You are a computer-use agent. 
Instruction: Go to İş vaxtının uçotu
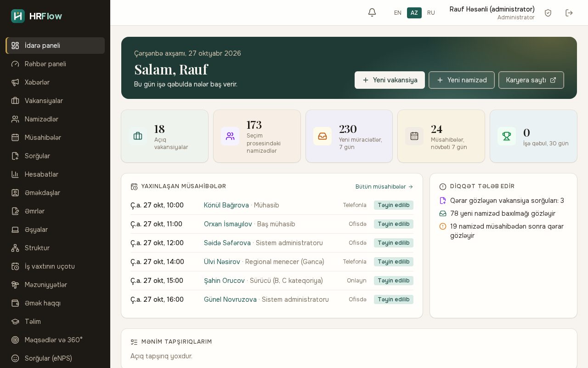(x=55, y=266)
